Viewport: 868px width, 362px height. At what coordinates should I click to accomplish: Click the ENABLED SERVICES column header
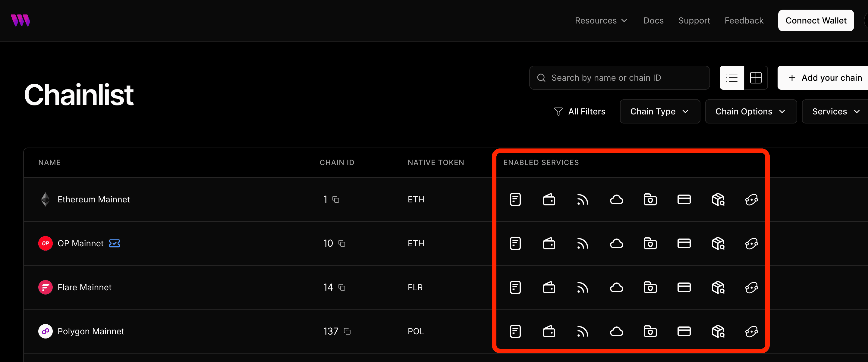click(541, 162)
